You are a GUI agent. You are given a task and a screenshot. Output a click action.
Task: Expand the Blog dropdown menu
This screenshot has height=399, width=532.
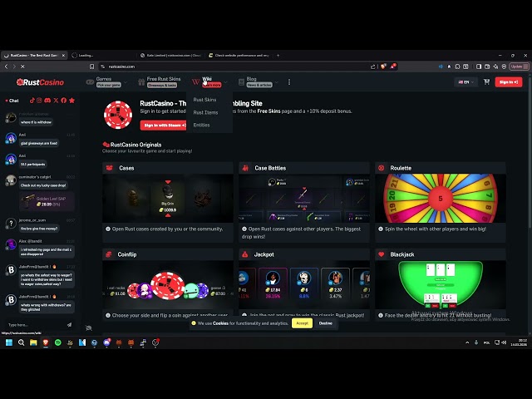click(x=277, y=82)
